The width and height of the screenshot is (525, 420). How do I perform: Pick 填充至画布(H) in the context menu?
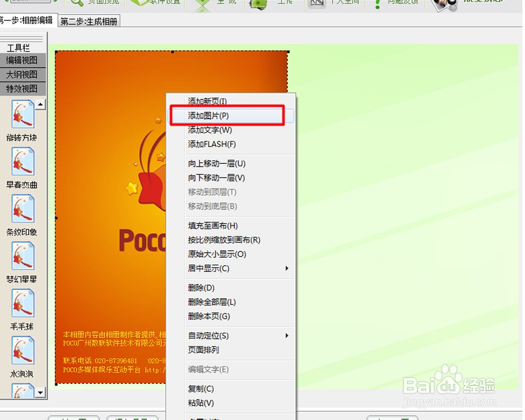(x=231, y=226)
